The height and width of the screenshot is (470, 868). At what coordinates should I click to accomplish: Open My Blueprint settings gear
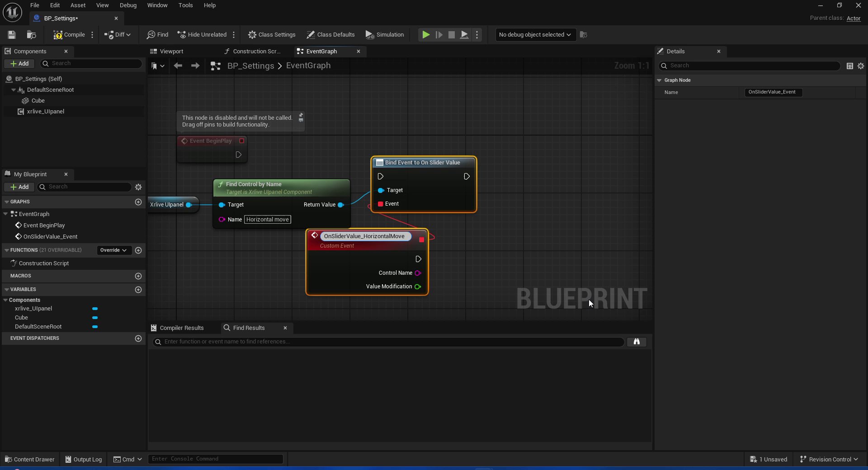point(138,187)
